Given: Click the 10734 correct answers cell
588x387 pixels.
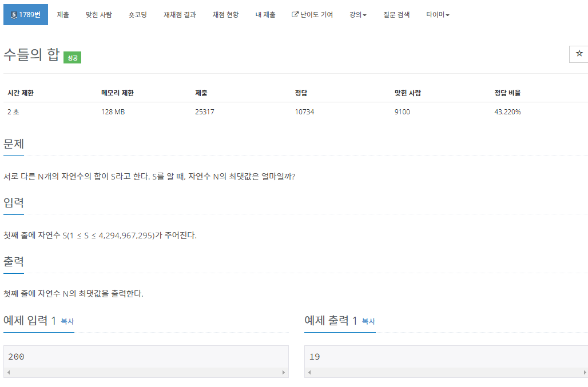Looking at the screenshot, I should click(x=304, y=112).
